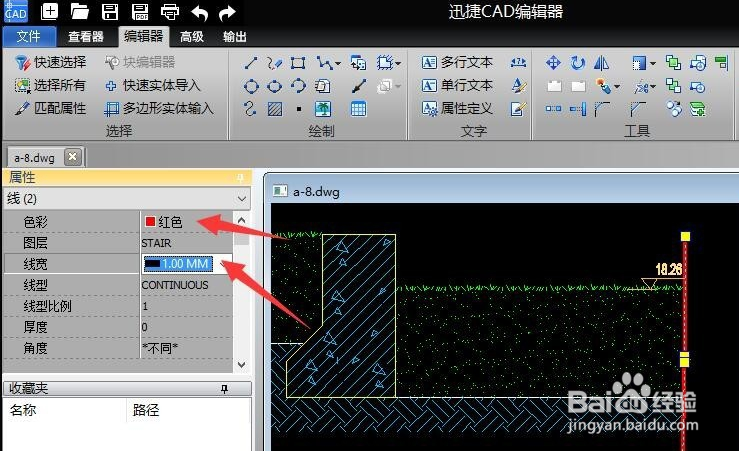Close the a-8.dwg document tab

[x=72, y=156]
